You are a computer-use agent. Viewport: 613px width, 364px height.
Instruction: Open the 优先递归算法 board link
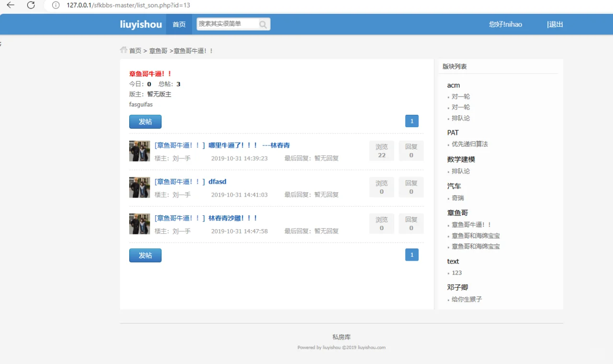(x=469, y=143)
